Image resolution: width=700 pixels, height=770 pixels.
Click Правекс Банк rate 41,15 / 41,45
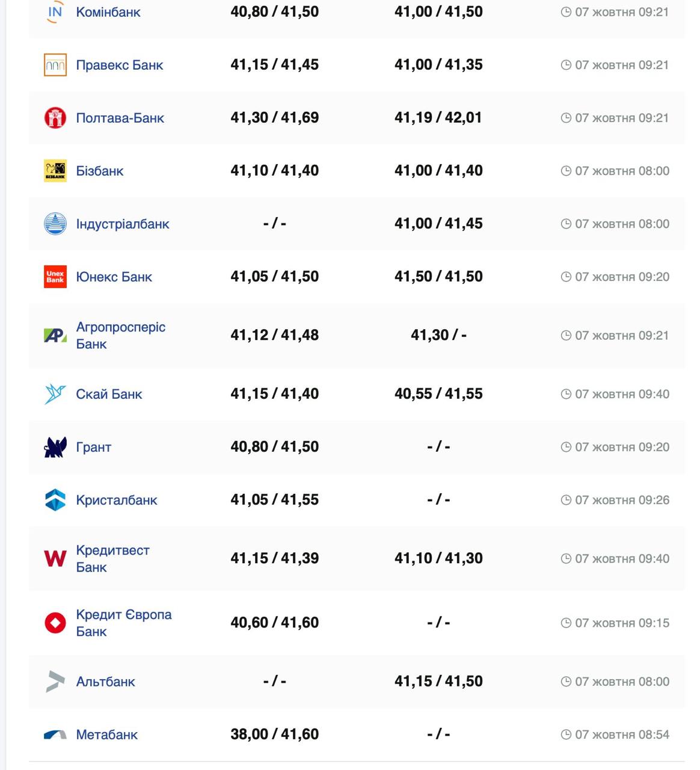click(x=274, y=65)
